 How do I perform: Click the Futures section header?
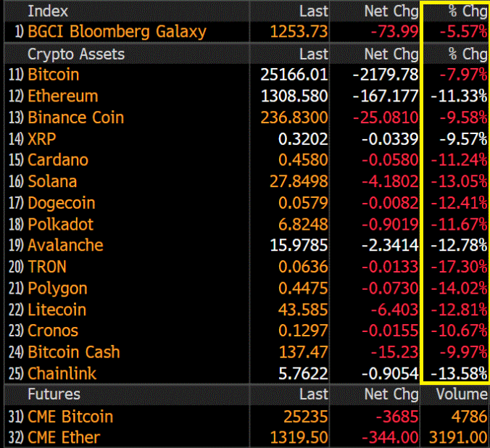coord(54,394)
